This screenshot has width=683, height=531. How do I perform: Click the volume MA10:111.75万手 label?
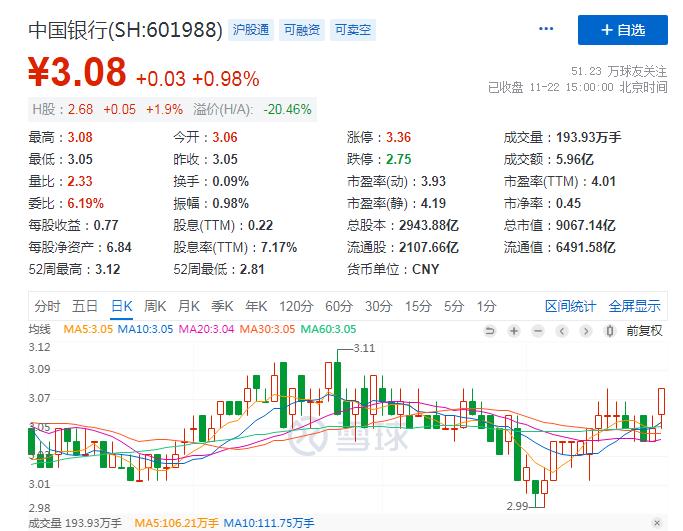coord(269,522)
